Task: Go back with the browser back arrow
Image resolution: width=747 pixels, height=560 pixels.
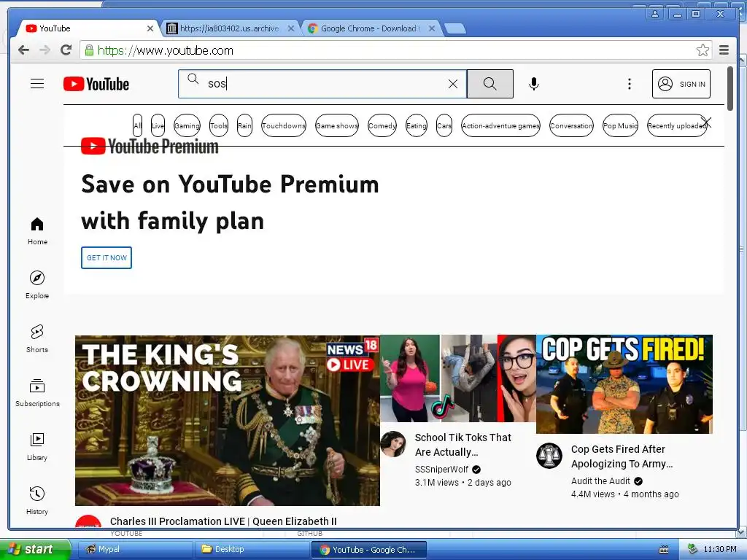Action: coord(23,50)
